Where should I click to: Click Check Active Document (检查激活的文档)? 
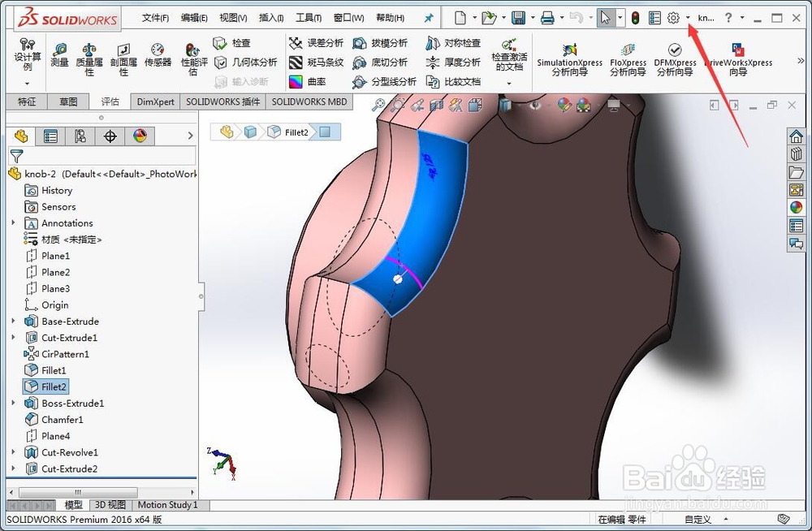tap(510, 55)
